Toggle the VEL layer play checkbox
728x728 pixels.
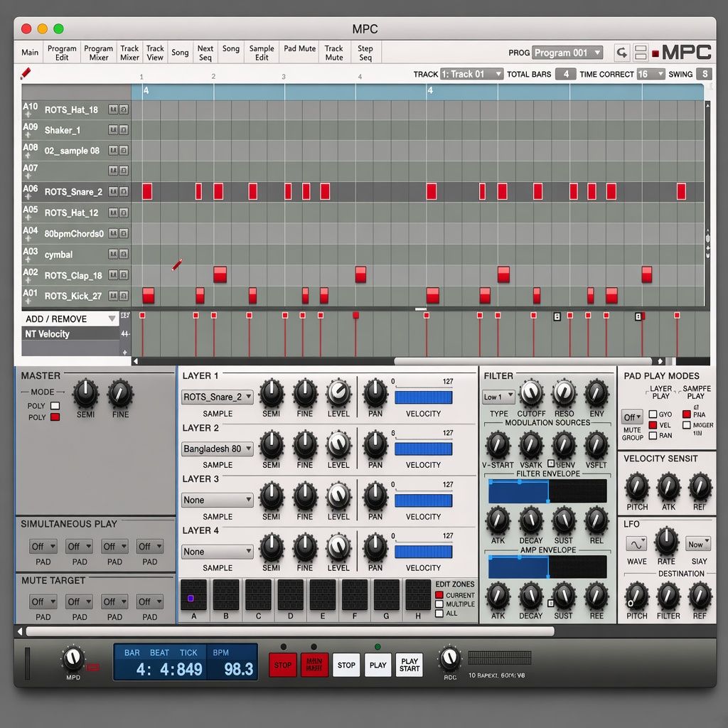[x=653, y=425]
